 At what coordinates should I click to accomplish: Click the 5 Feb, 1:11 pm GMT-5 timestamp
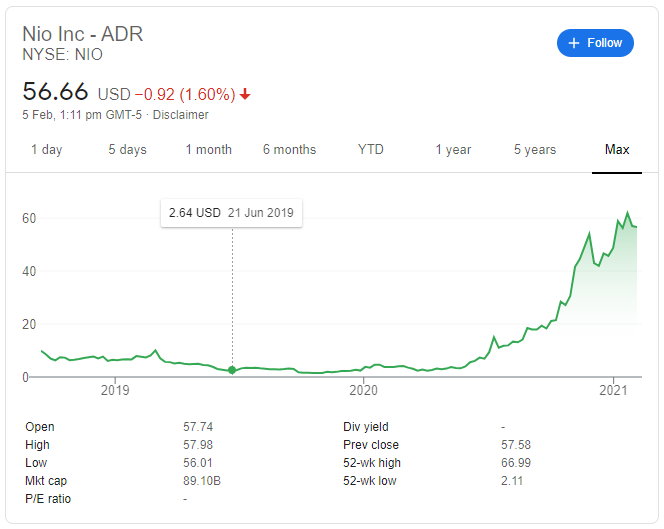[x=82, y=115]
